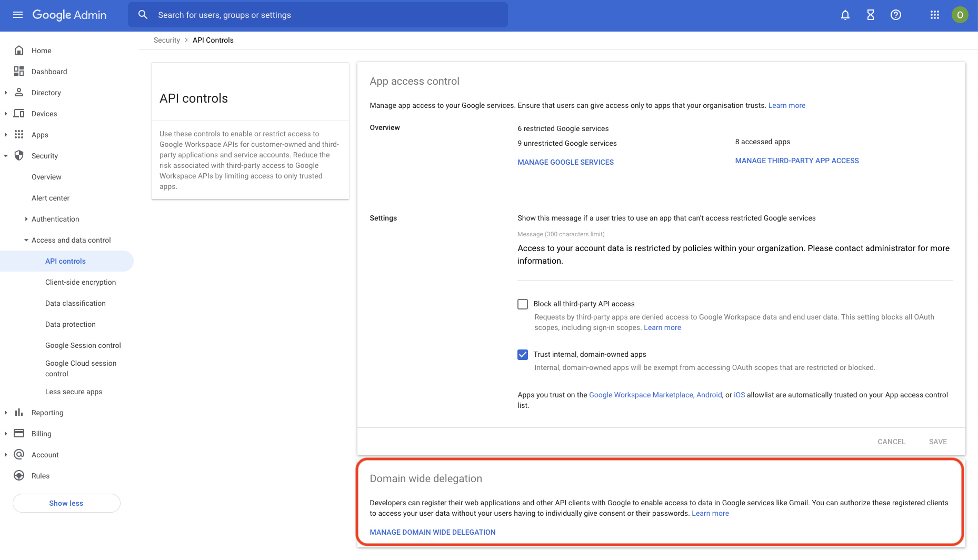Expand the Apps section arrow
This screenshot has height=560, width=978.
coord(6,135)
